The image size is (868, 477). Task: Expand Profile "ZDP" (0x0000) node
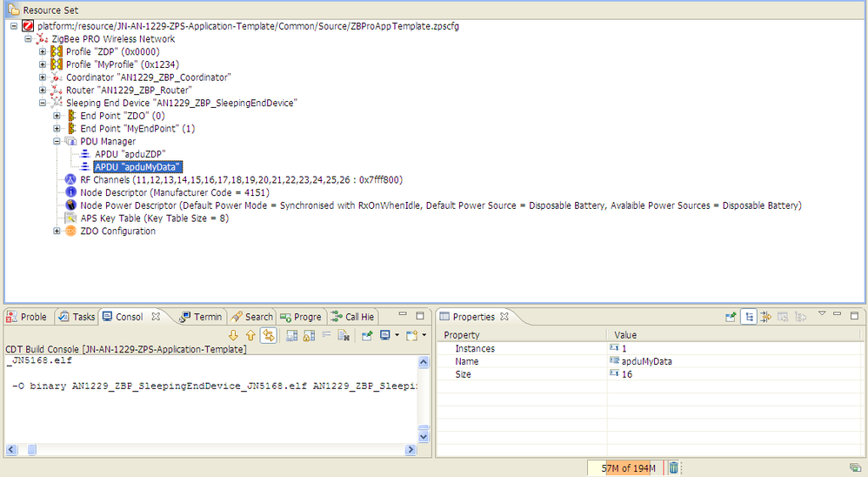[43, 51]
